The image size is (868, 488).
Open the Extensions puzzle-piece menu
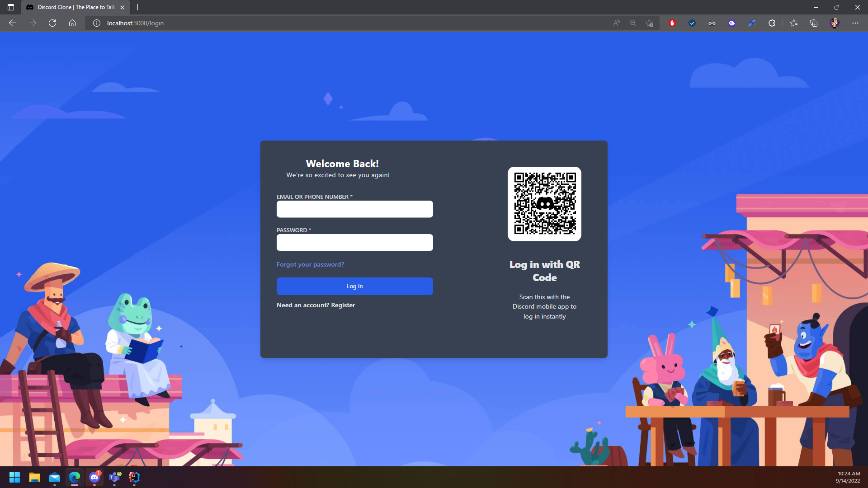click(x=772, y=23)
